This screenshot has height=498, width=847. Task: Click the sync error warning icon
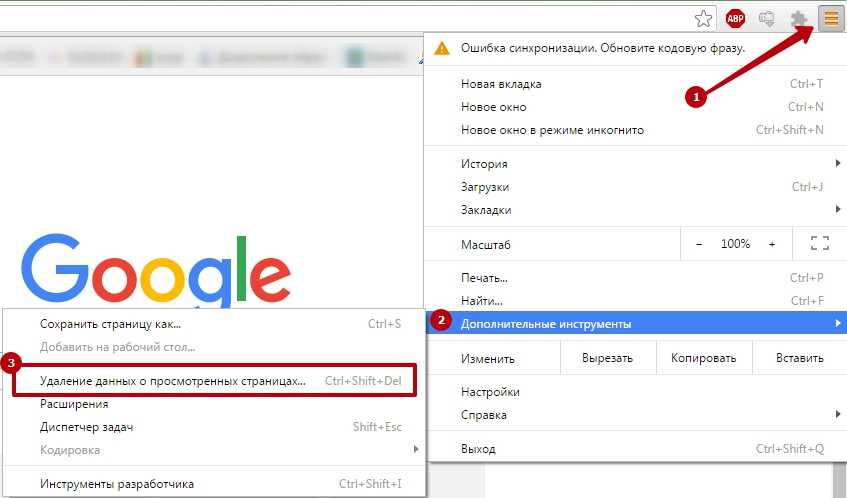(441, 49)
